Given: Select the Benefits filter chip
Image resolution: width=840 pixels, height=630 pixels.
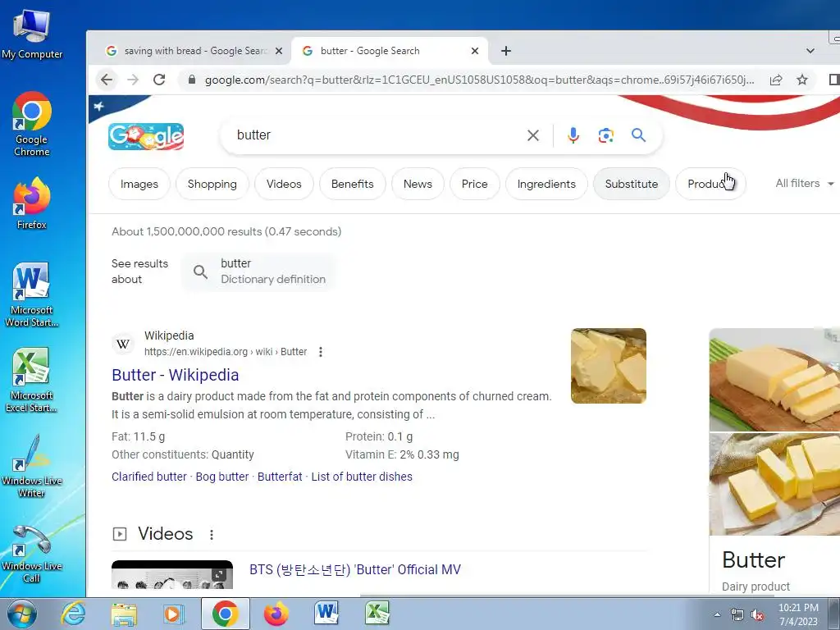Looking at the screenshot, I should point(353,184).
